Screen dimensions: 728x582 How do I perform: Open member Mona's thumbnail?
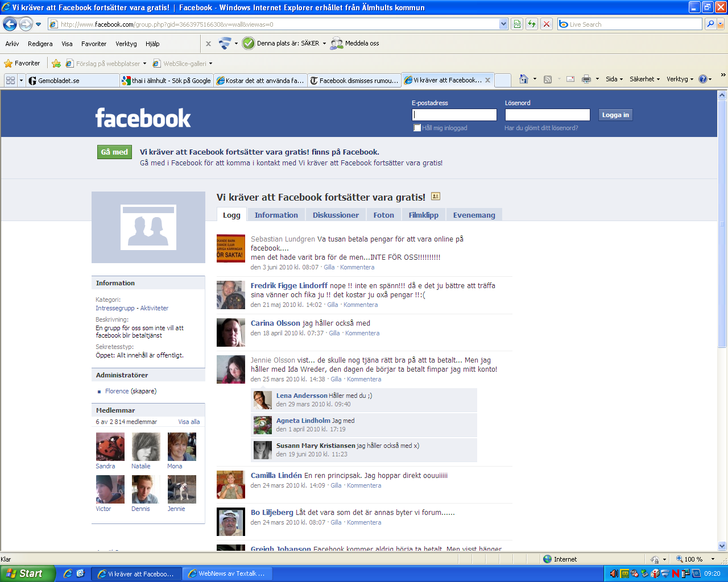tap(182, 447)
